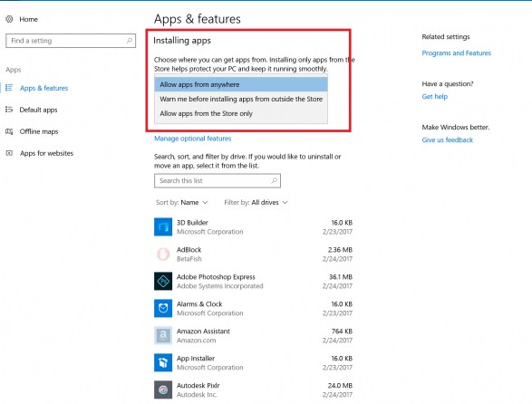Open Default apps settings page
Viewport: 532px width, 404px height.
click(38, 110)
